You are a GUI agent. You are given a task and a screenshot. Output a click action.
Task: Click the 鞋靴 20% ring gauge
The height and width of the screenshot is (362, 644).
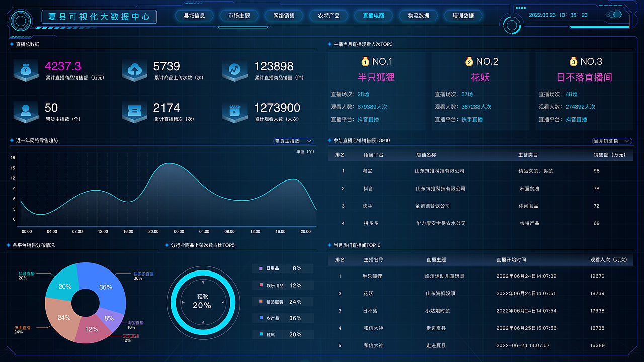point(202,302)
